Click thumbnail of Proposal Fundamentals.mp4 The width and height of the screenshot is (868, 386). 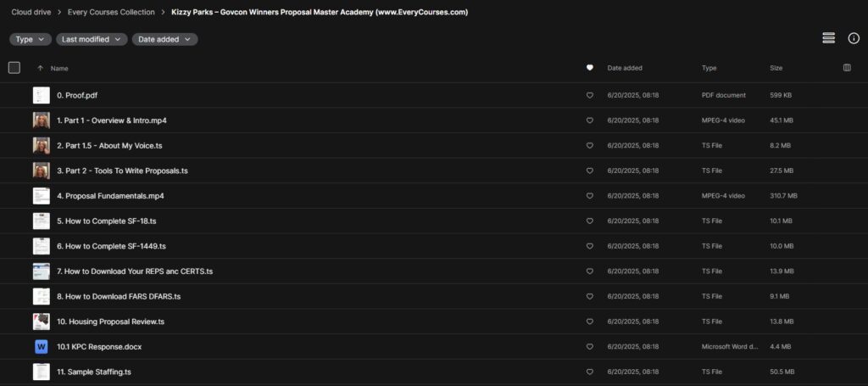pyautogui.click(x=41, y=195)
